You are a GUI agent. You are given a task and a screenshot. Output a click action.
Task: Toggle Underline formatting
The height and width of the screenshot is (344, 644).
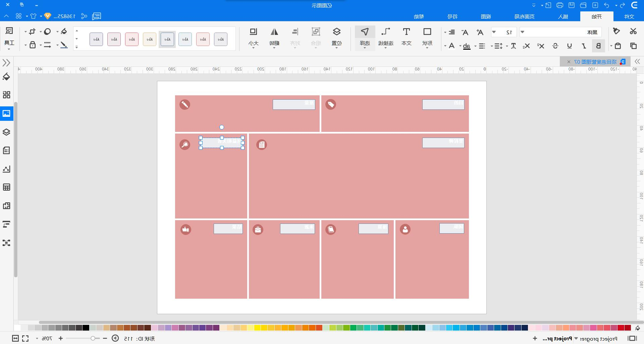[570, 46]
